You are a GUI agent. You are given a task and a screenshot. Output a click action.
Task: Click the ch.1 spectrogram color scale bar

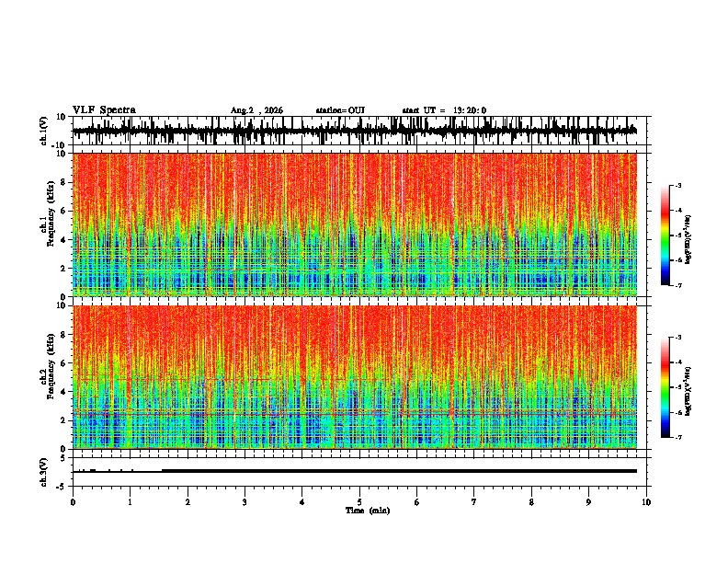click(x=665, y=236)
